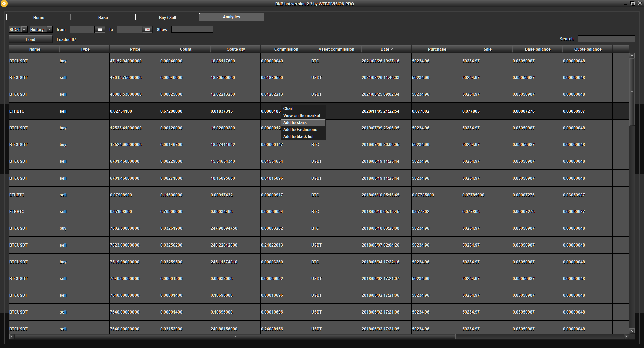Expand the SPOT market type dropdown

click(x=24, y=30)
